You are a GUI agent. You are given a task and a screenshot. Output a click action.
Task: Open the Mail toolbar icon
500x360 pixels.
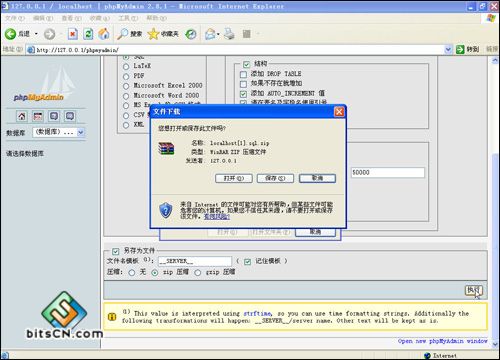210,34
